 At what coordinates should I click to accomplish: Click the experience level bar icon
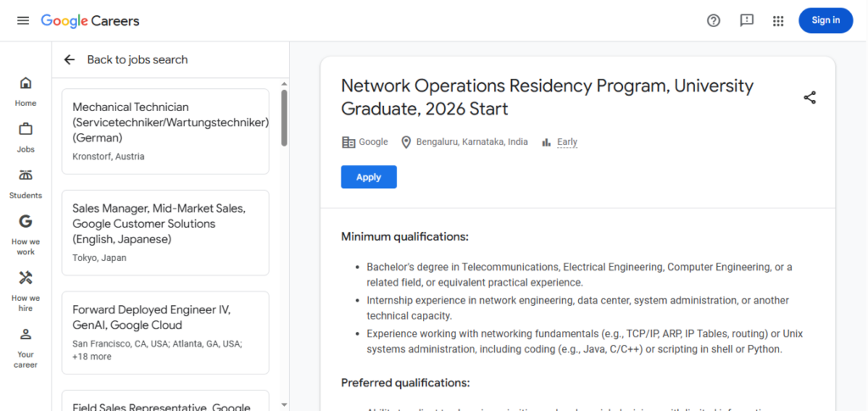(x=547, y=142)
